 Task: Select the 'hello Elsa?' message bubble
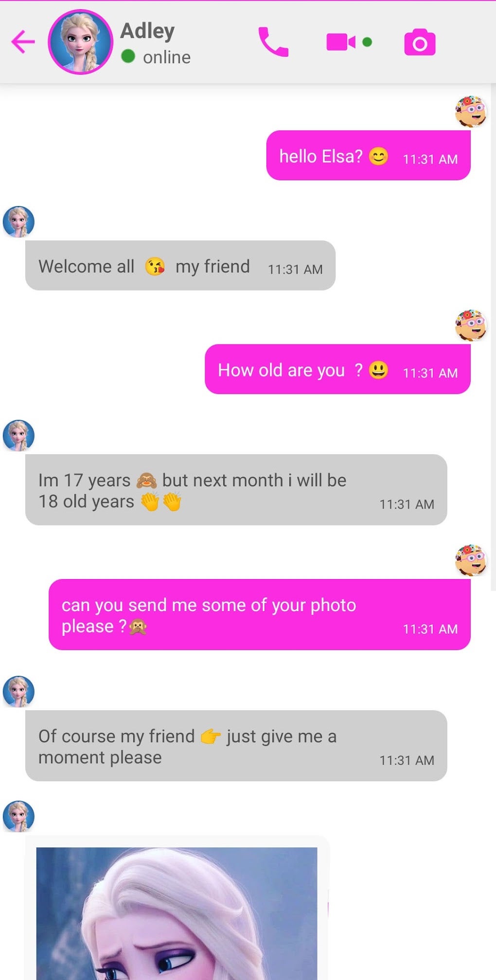368,155
